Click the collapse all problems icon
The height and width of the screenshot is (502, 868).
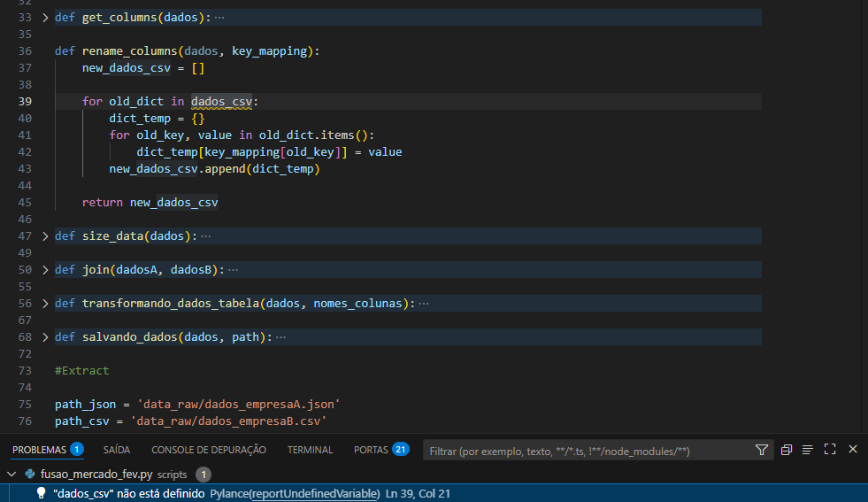click(786, 450)
